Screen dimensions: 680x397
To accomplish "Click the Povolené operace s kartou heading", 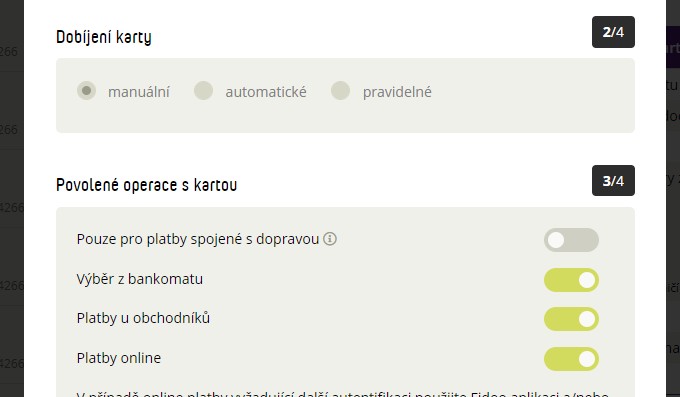I will tap(147, 185).
